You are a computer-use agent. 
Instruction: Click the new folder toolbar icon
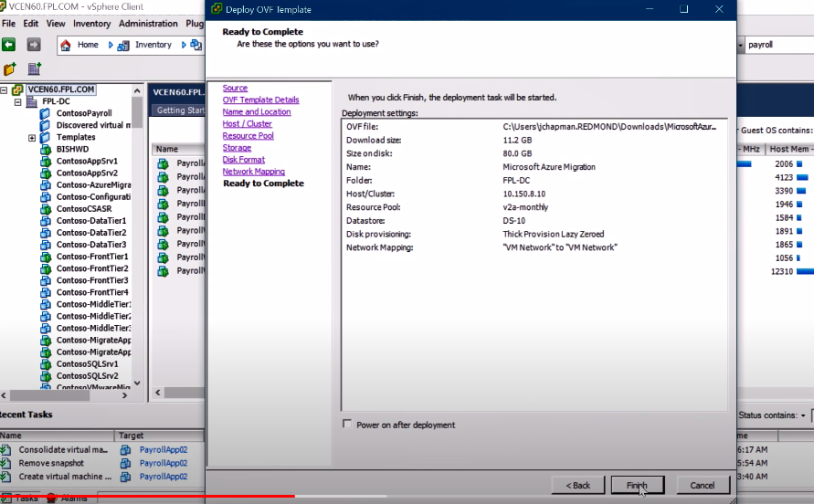pos(9,68)
